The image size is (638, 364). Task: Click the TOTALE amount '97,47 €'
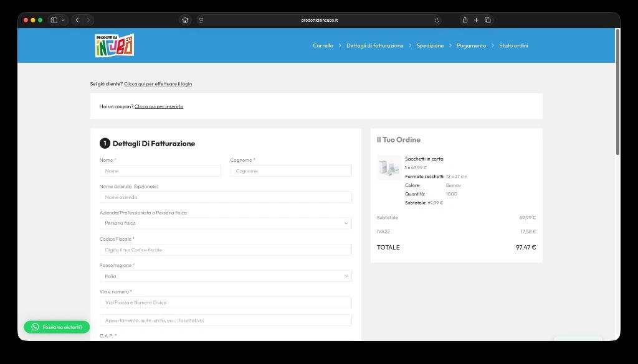pos(526,248)
